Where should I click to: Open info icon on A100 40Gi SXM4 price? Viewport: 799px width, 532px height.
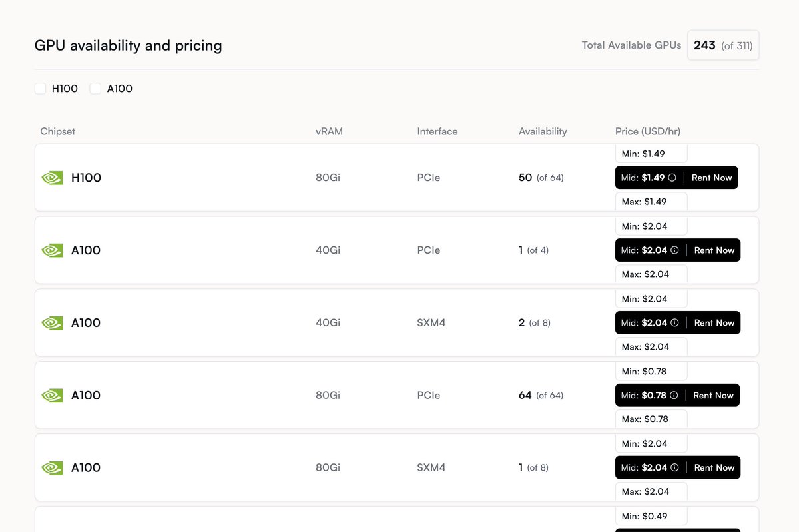click(x=674, y=323)
